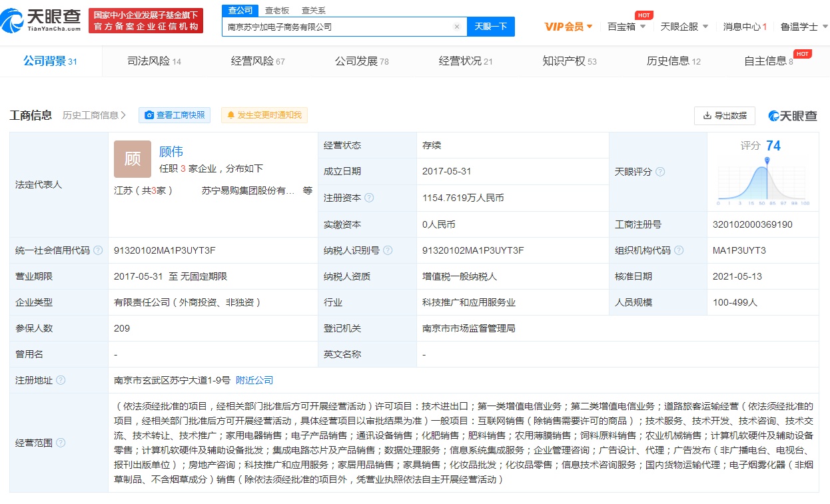Click the help icon next to 天眼评分

click(660, 172)
